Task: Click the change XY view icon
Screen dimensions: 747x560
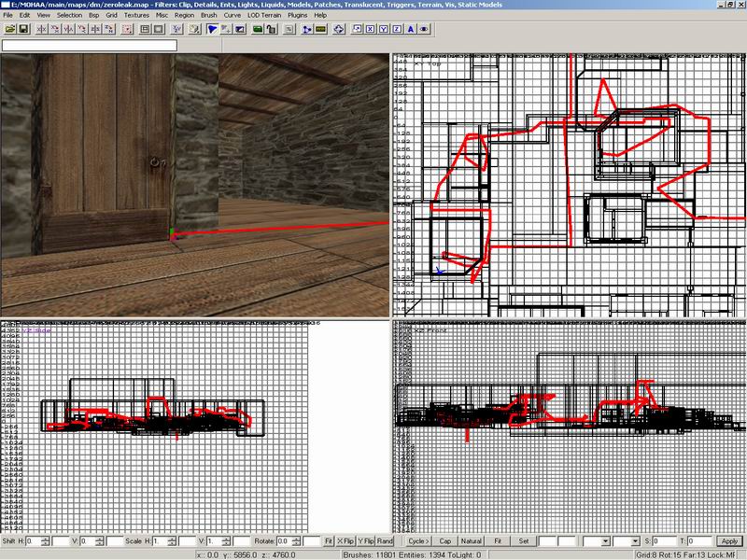Action: pyautogui.click(x=176, y=30)
